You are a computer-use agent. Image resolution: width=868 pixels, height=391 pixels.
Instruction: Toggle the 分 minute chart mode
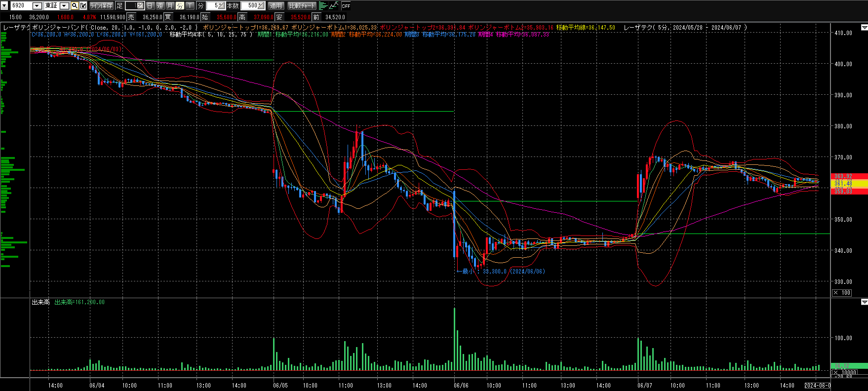tap(200, 6)
